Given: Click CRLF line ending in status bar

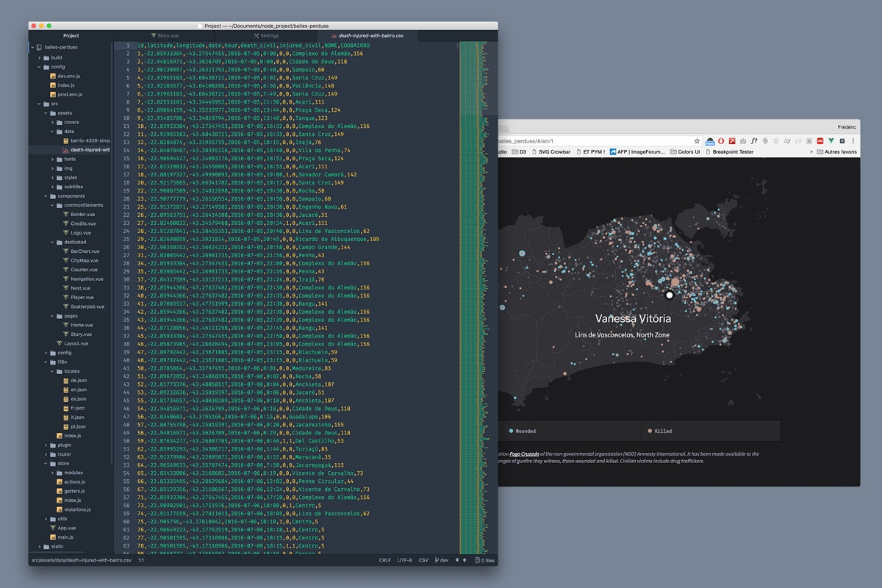Looking at the screenshot, I should pos(385,560).
